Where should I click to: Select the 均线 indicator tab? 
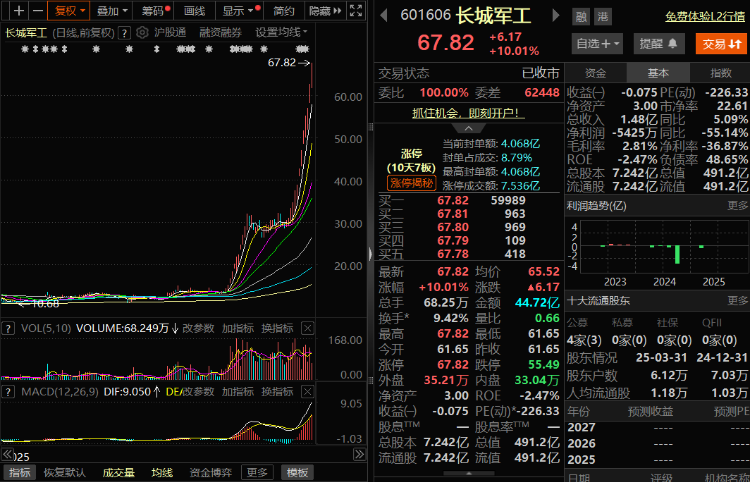pos(162,473)
